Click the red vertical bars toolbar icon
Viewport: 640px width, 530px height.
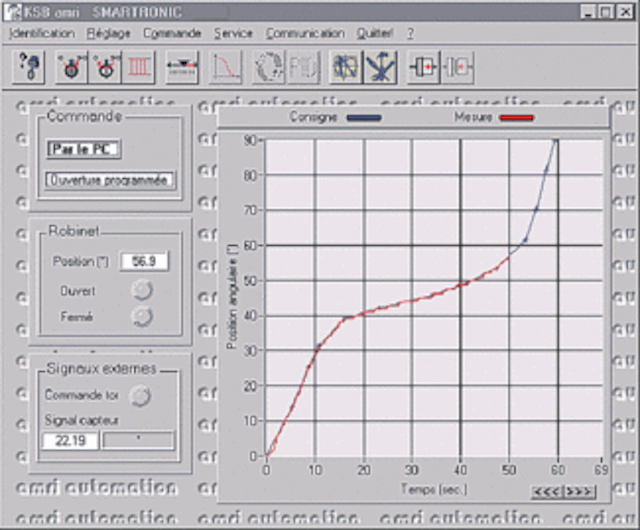139,67
